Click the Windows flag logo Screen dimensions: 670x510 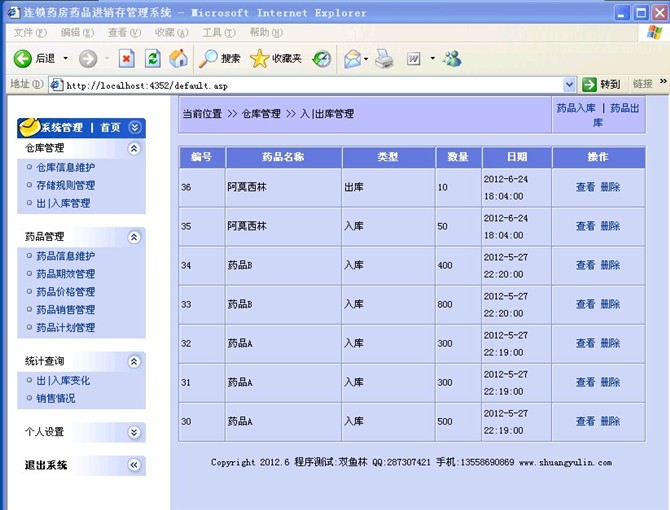click(x=654, y=32)
